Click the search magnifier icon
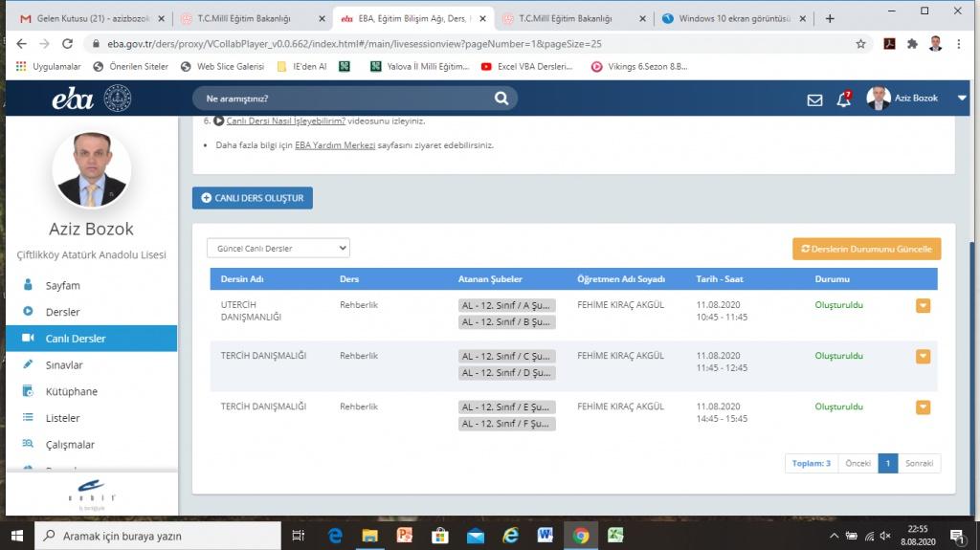 point(501,99)
